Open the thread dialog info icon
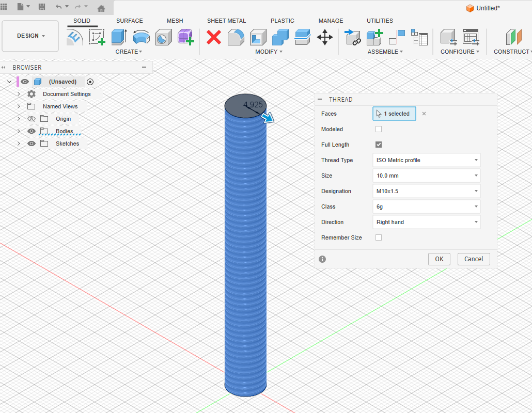 (322, 259)
